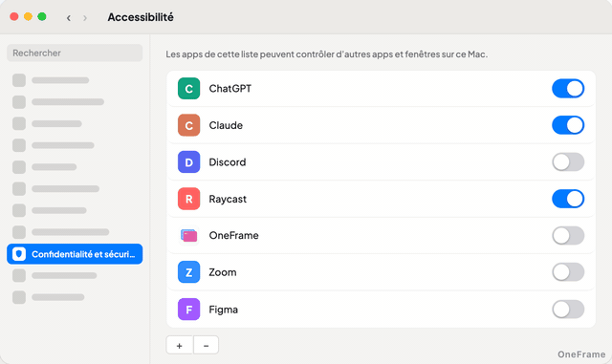Click the red Raycast app icon
The height and width of the screenshot is (364, 612).
[189, 199]
